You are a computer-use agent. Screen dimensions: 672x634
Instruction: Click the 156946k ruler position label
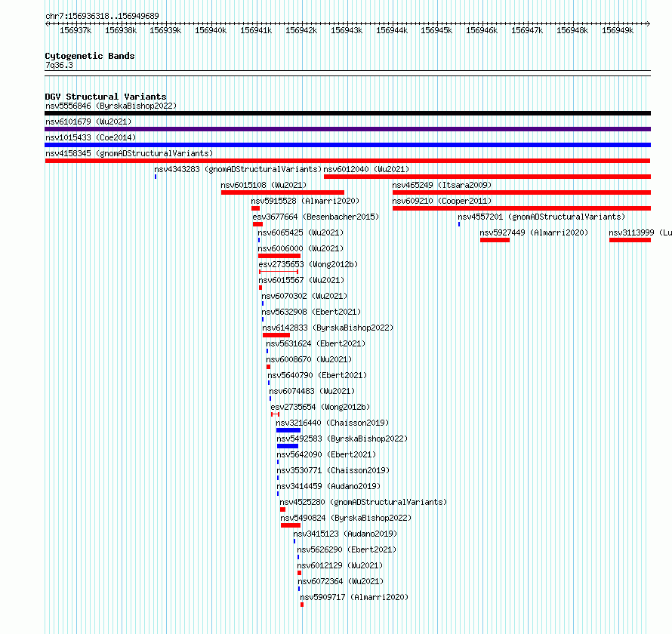pos(482,30)
